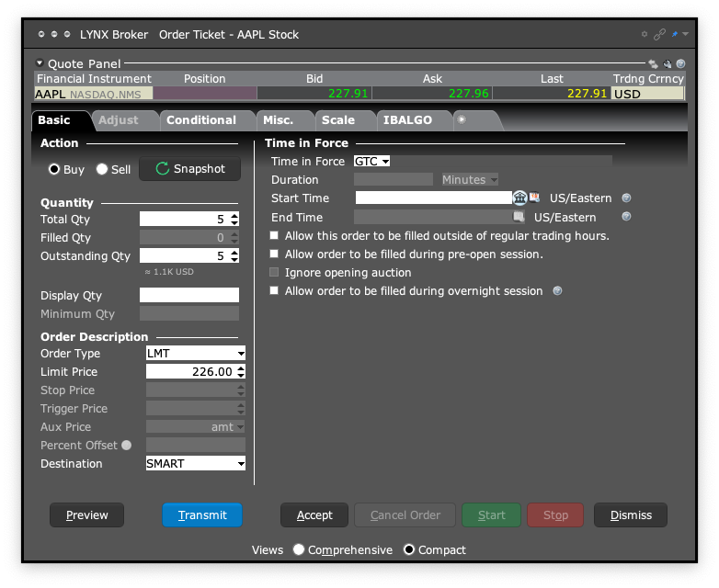Toggle Ignore opening auction checkbox
The width and height of the screenshot is (719, 588).
tap(274, 272)
